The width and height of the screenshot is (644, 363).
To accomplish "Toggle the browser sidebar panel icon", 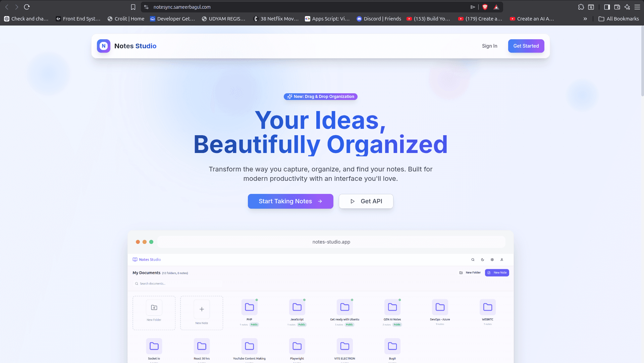I will pyautogui.click(x=607, y=7).
